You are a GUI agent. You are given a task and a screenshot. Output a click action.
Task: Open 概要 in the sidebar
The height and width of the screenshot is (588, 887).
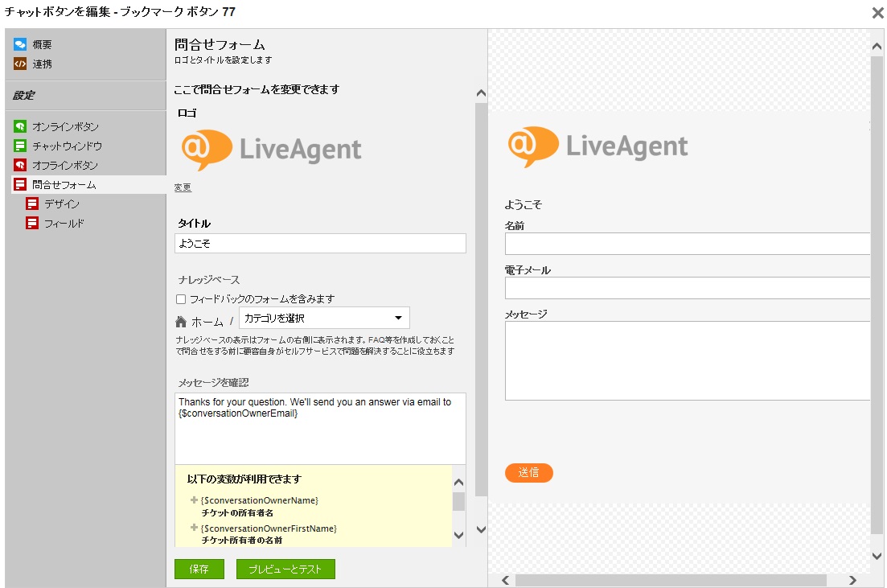click(x=42, y=44)
